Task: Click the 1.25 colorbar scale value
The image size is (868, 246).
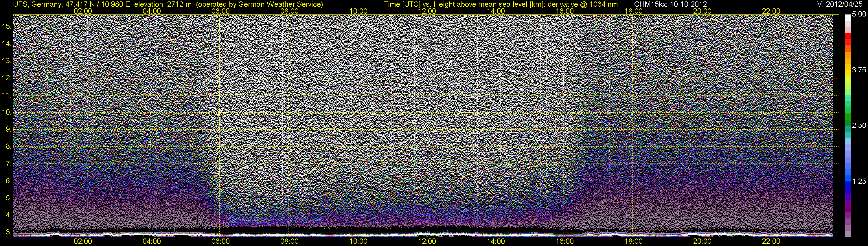Action: (859, 181)
